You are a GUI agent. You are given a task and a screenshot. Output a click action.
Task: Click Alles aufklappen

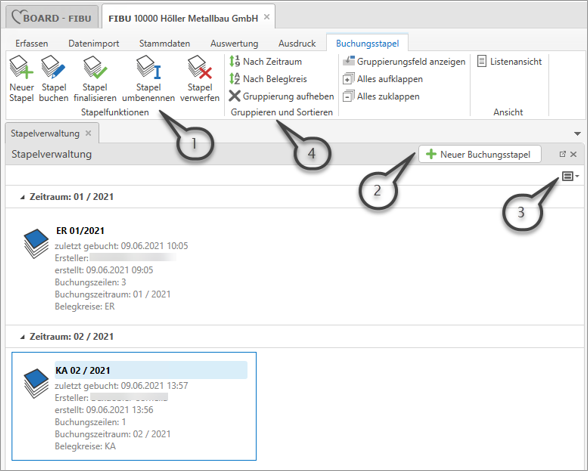(x=383, y=79)
